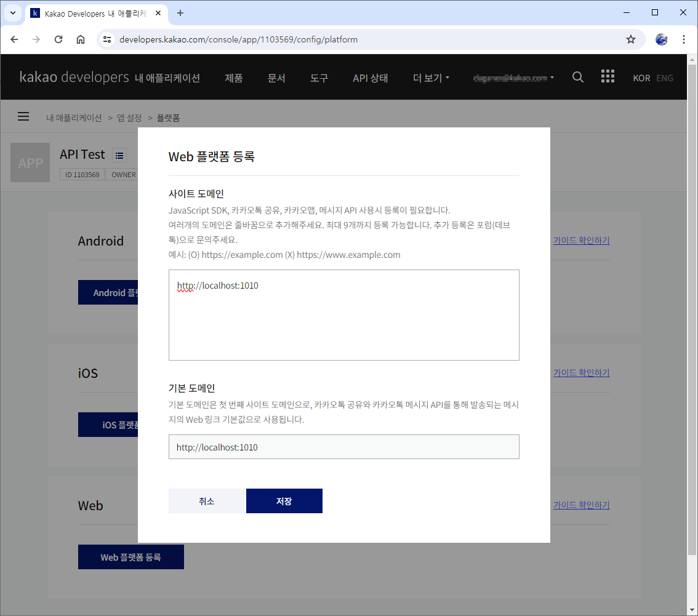
Task: Open the tab search chevron
Action: [13, 13]
